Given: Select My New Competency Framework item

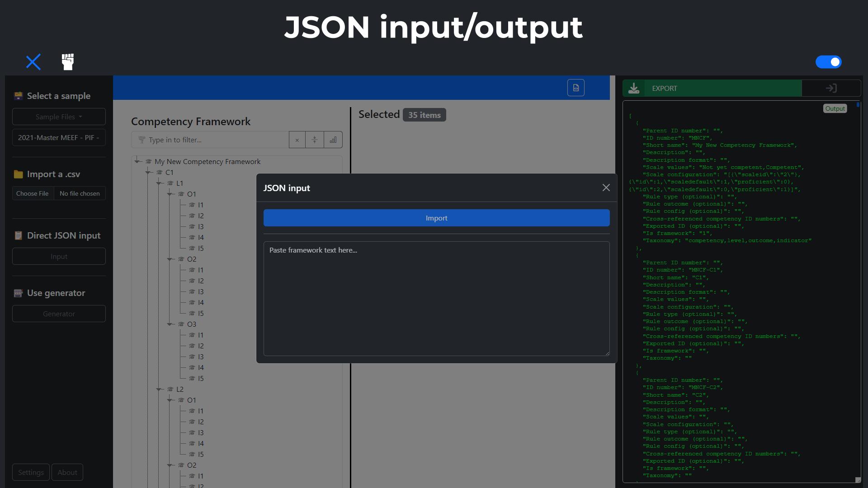Looking at the screenshot, I should (x=208, y=161).
